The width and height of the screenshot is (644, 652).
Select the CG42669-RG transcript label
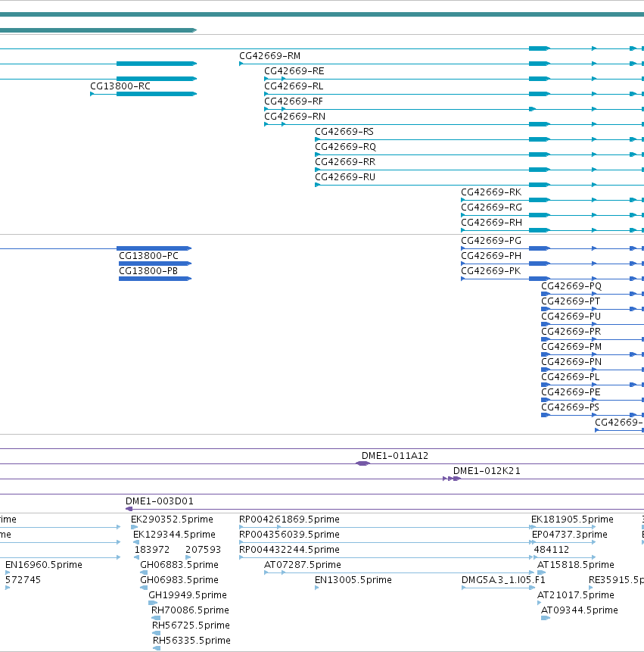coord(492,207)
